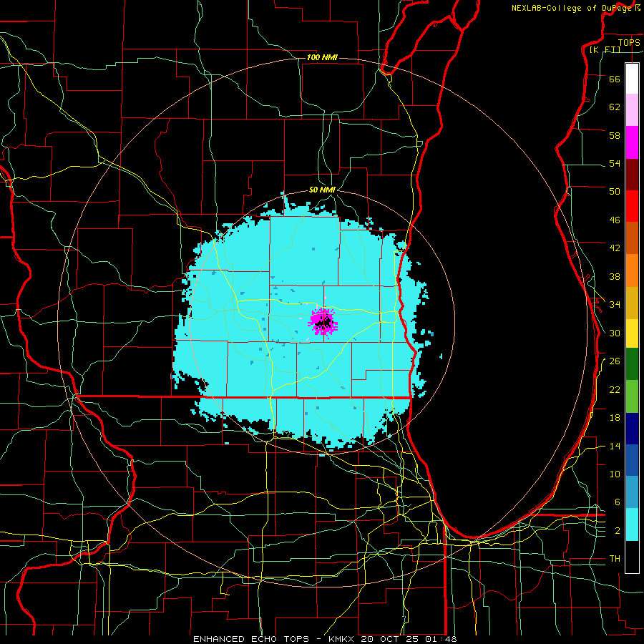Click the 50 NMI range ring label
The height and width of the screenshot is (644, 644).
pyautogui.click(x=322, y=190)
